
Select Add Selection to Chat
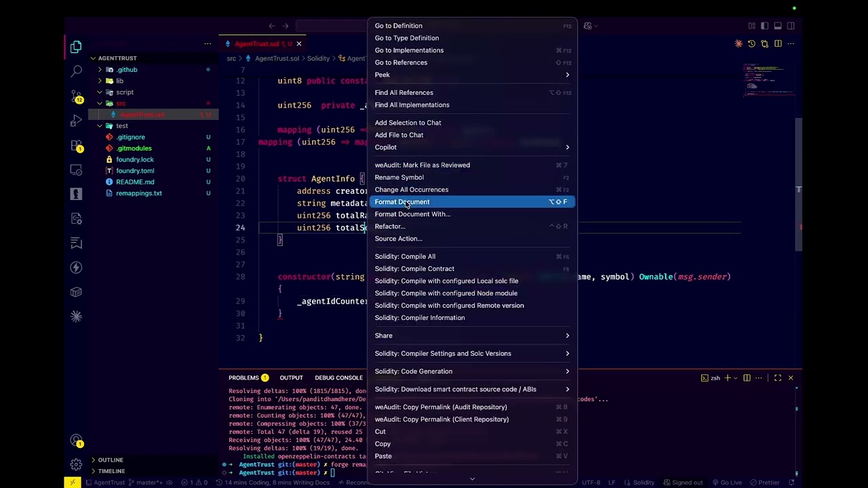(472, 123)
